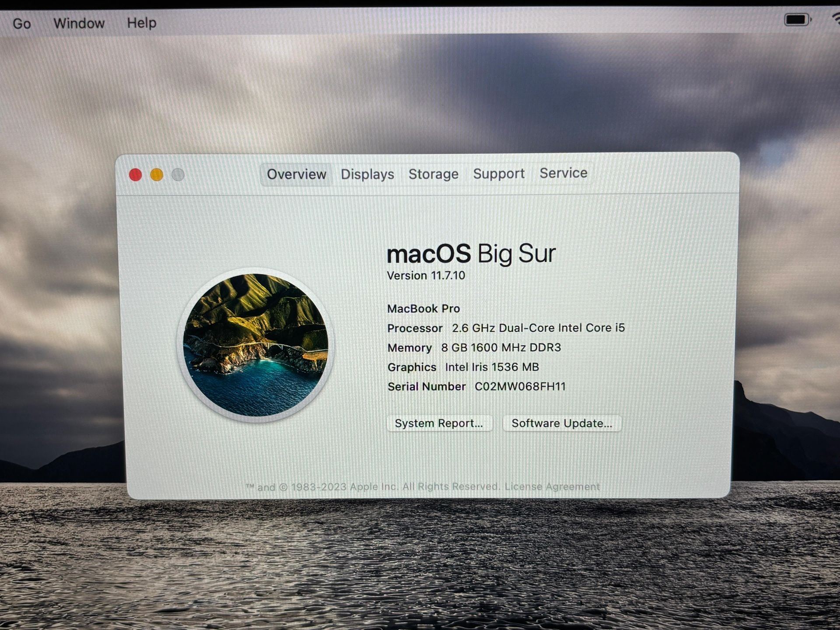Open the Window menu

click(79, 23)
